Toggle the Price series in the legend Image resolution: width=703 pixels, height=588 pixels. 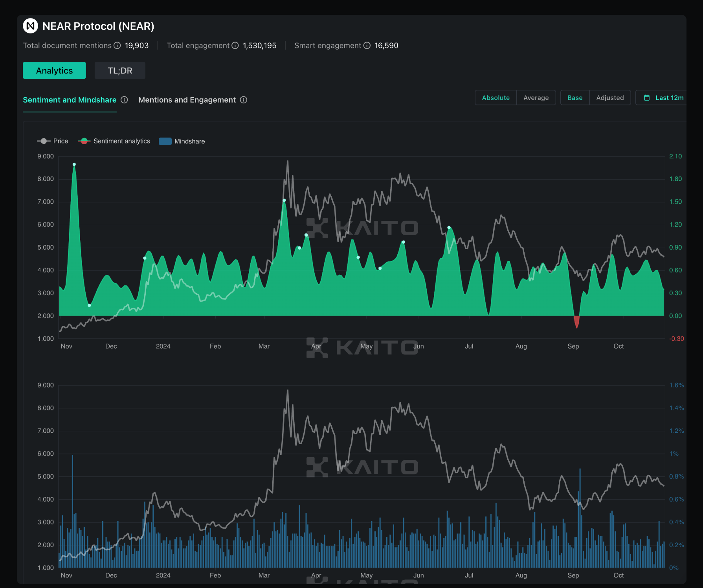(53, 141)
